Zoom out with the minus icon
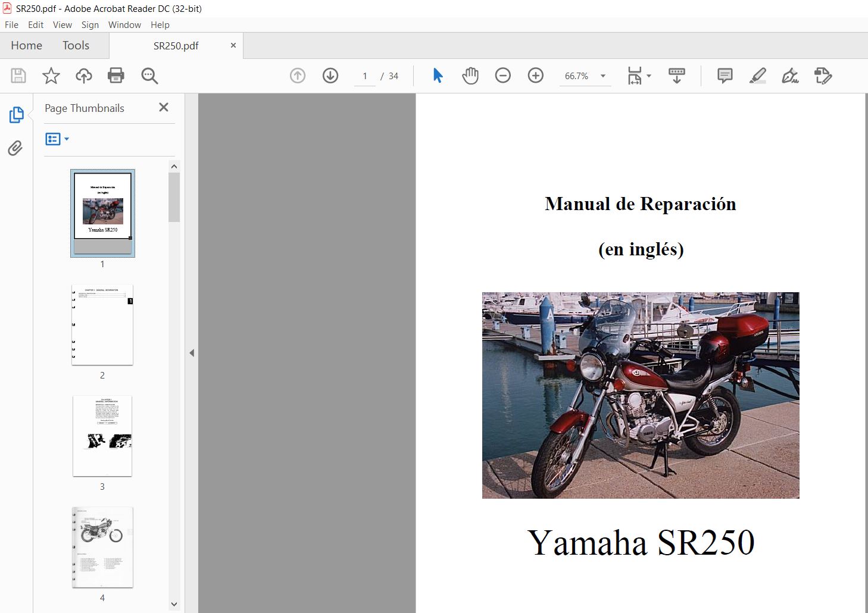This screenshot has width=868, height=613. tap(503, 76)
